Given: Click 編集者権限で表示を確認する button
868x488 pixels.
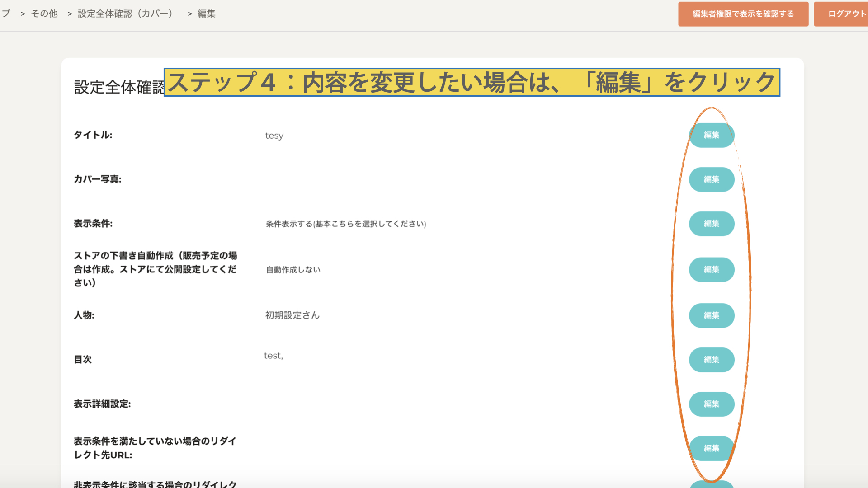Looking at the screenshot, I should pos(743,14).
